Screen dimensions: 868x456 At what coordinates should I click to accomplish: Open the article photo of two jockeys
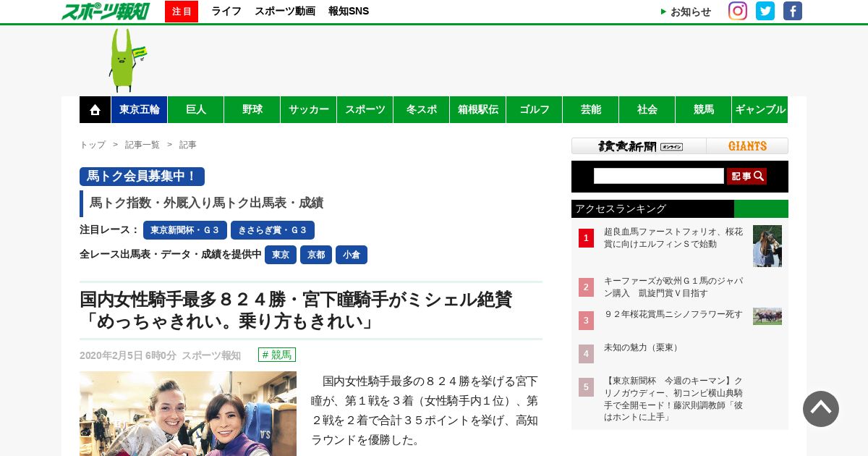pyautogui.click(x=188, y=413)
